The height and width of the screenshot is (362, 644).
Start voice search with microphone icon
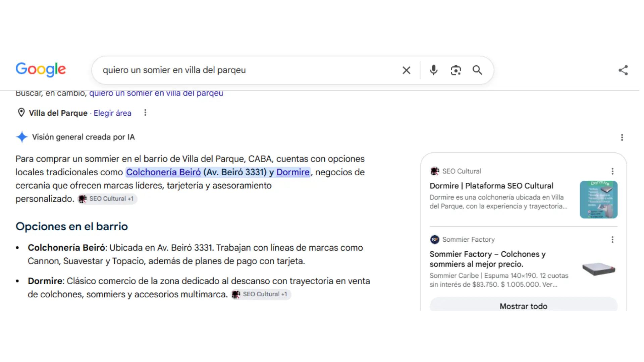[433, 70]
